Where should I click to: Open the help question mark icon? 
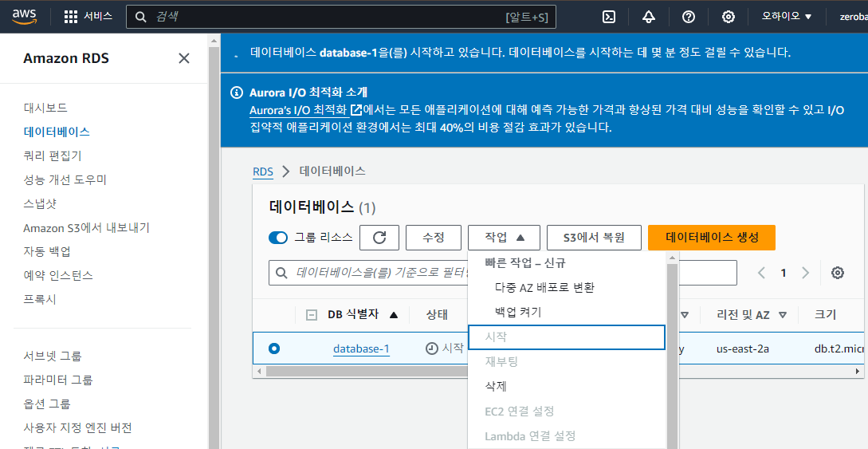(688, 17)
